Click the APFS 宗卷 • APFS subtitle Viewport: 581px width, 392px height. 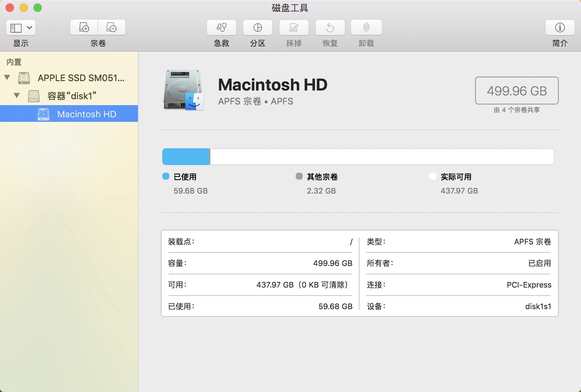pyautogui.click(x=256, y=101)
